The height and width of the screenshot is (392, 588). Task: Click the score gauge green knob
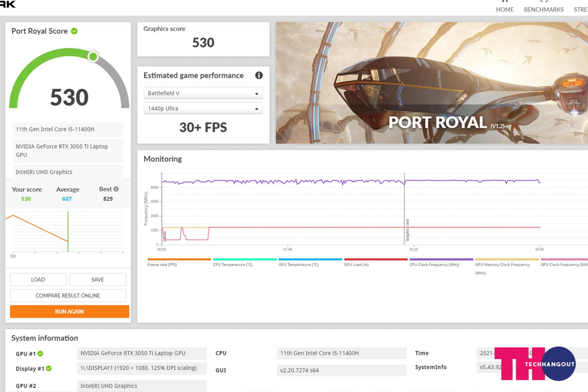point(93,56)
